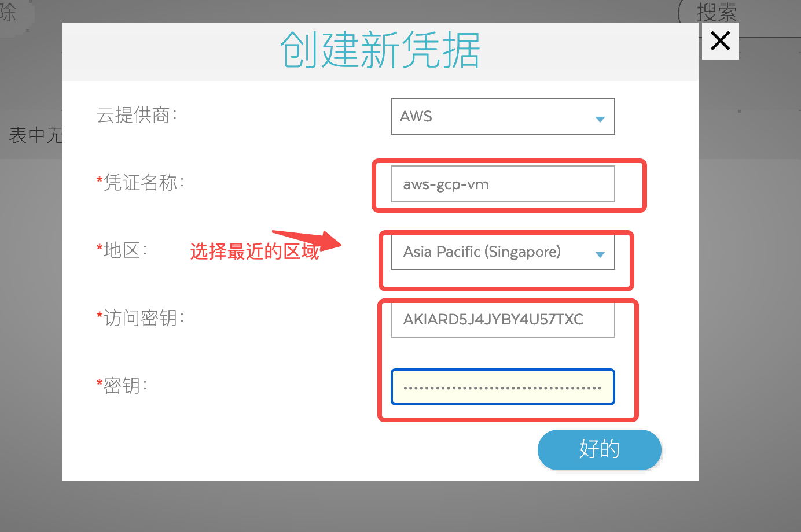The width and height of the screenshot is (801, 532).
Task: Click the 密钥 label
Action: [x=122, y=386]
